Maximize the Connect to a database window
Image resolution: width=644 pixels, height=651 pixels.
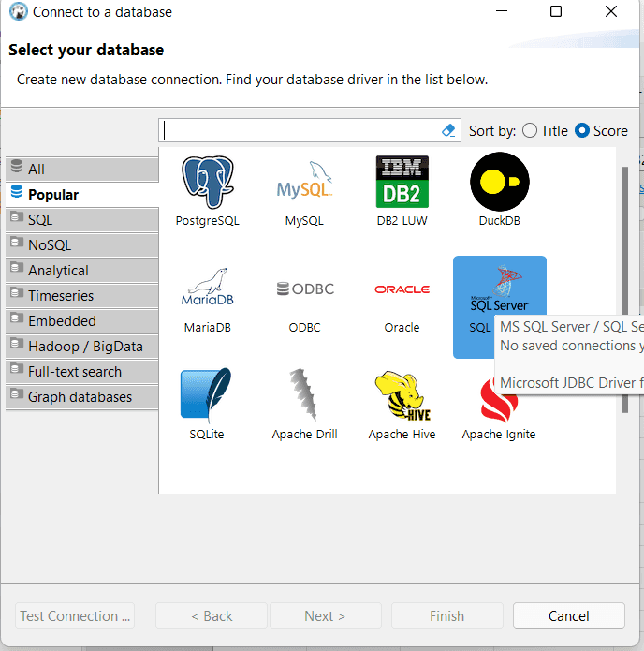(x=556, y=11)
